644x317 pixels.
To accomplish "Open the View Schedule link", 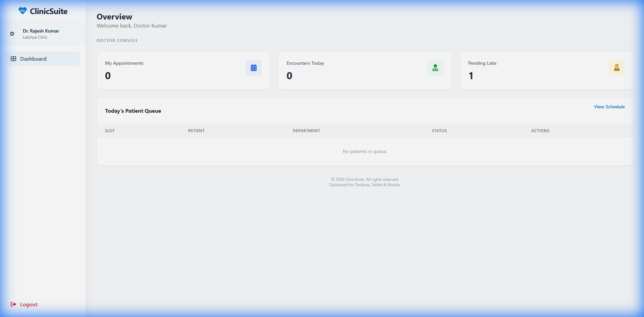I will tap(609, 106).
